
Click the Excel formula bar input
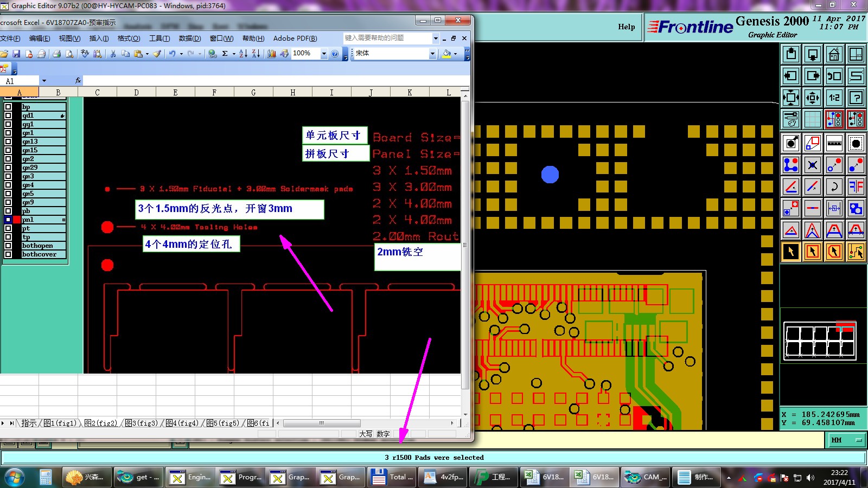tap(276, 81)
